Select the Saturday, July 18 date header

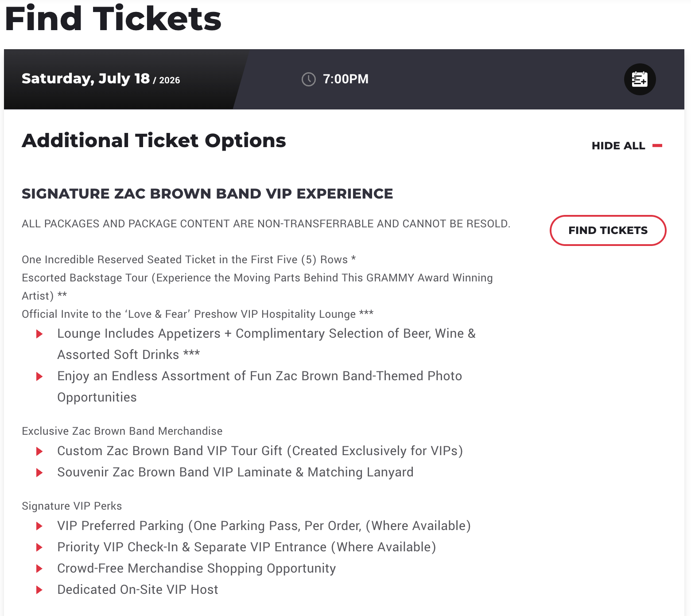pyautogui.click(x=101, y=79)
